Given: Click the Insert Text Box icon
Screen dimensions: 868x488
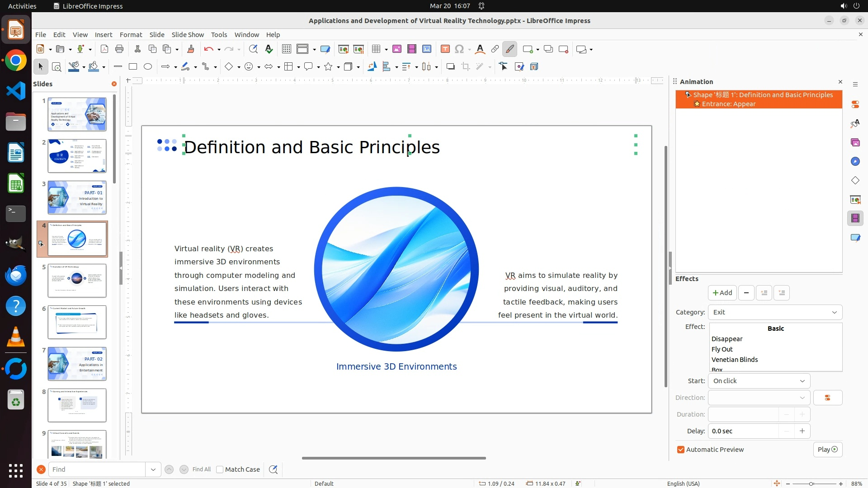Looking at the screenshot, I should coord(445,49).
